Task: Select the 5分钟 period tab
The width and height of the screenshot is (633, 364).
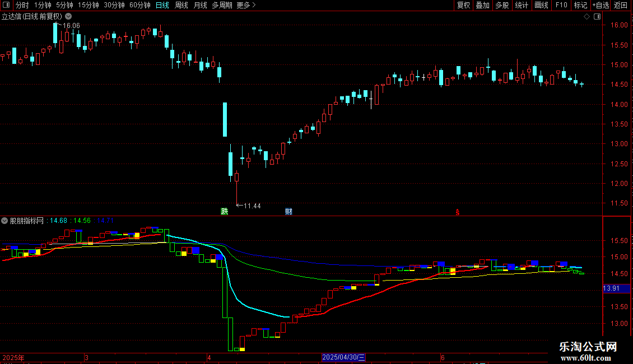Action: point(64,5)
